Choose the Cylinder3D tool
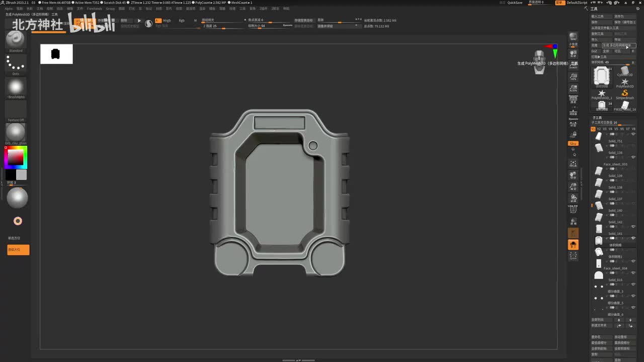 coord(625,71)
